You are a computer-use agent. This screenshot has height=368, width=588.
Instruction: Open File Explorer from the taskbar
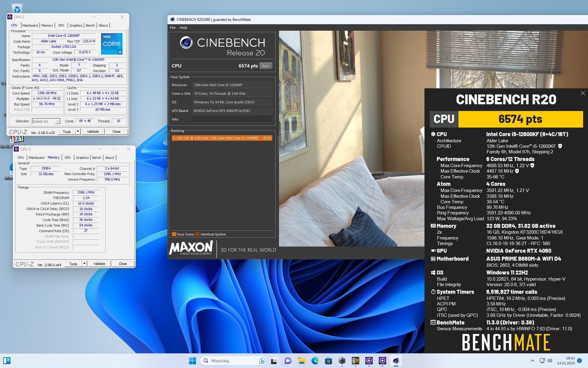click(x=301, y=361)
